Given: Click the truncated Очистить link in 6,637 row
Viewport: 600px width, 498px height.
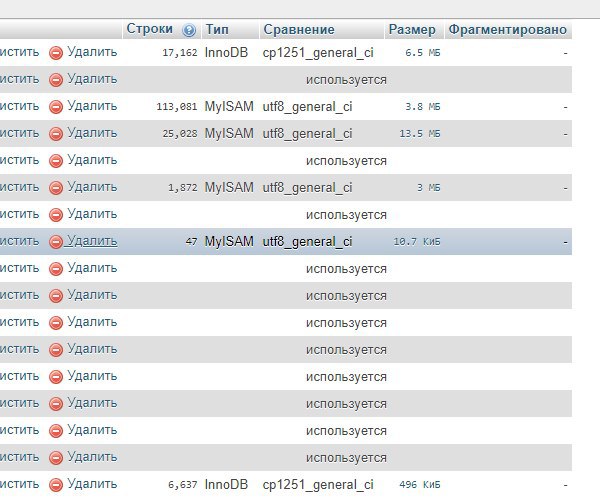Looking at the screenshot, I should [20, 484].
